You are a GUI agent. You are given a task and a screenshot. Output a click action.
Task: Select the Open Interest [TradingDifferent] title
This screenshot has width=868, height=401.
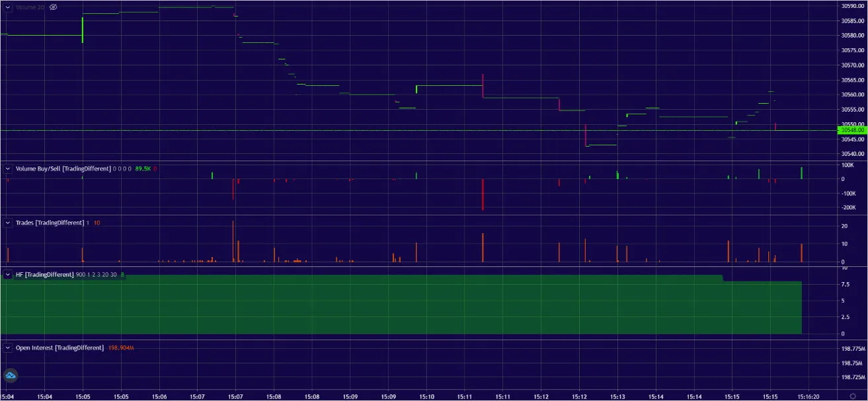(x=59, y=347)
